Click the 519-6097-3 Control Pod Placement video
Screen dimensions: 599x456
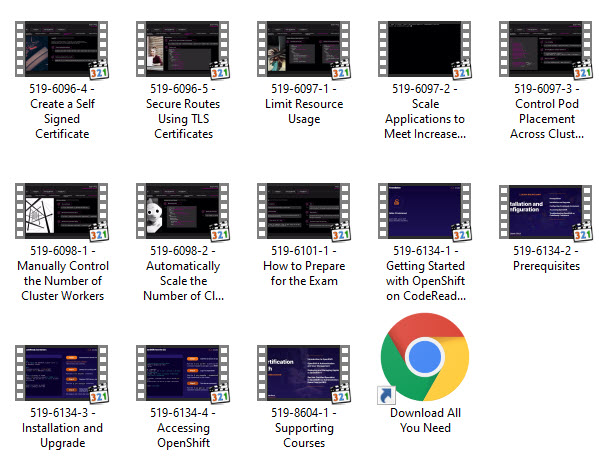546,49
